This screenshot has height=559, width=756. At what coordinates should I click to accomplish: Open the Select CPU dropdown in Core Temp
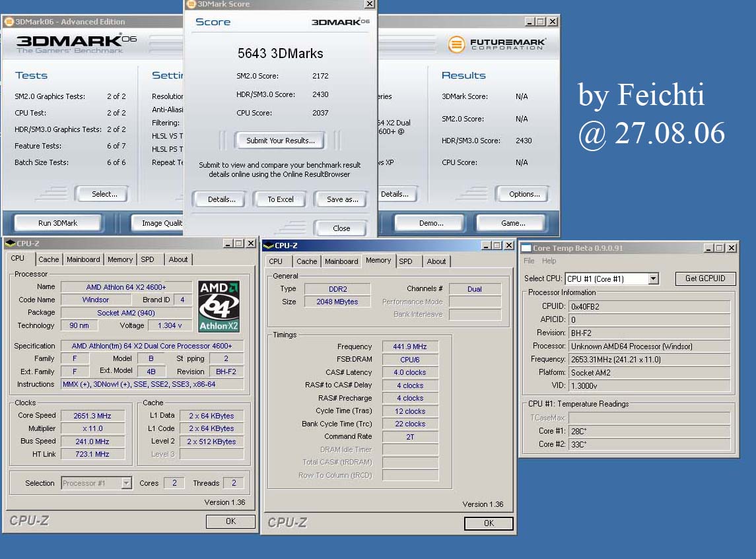coord(653,279)
